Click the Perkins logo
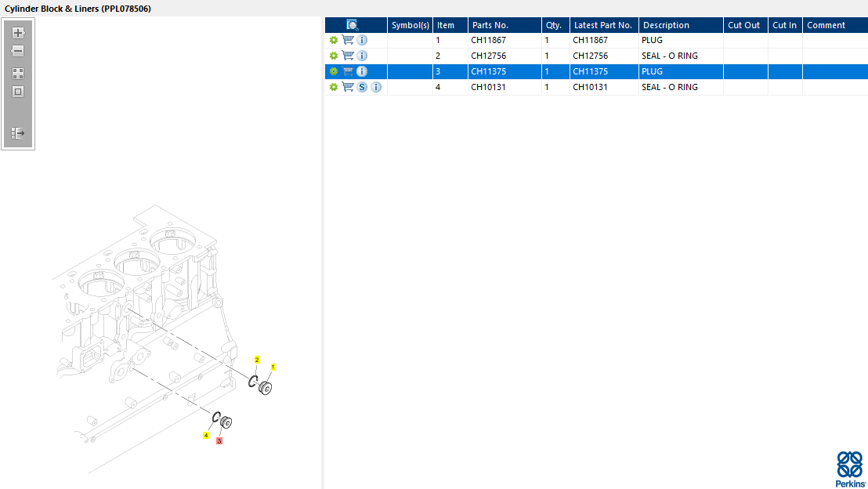868x489 pixels. click(x=850, y=469)
